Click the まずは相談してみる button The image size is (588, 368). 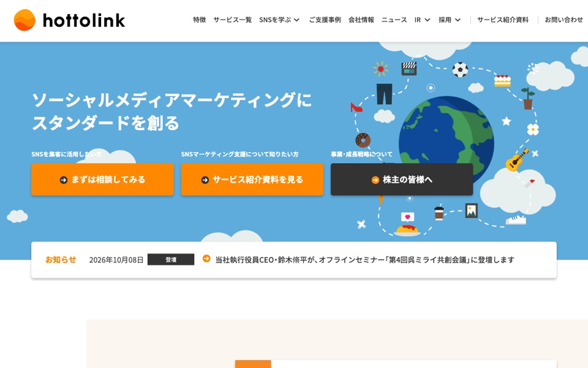[102, 180]
